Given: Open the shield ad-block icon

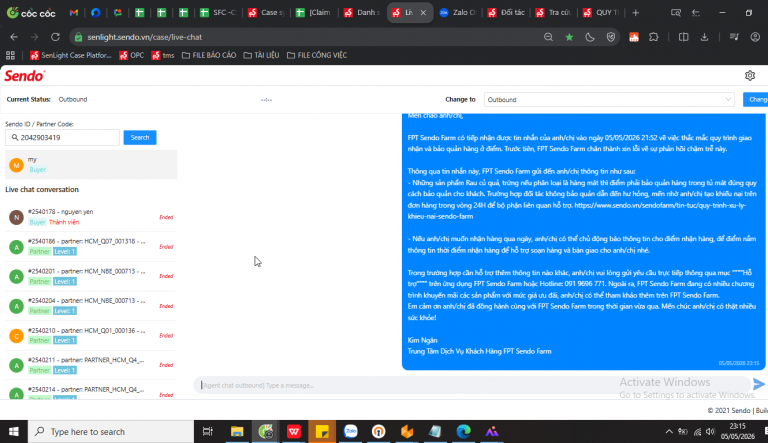Looking at the screenshot, I should click(x=611, y=37).
